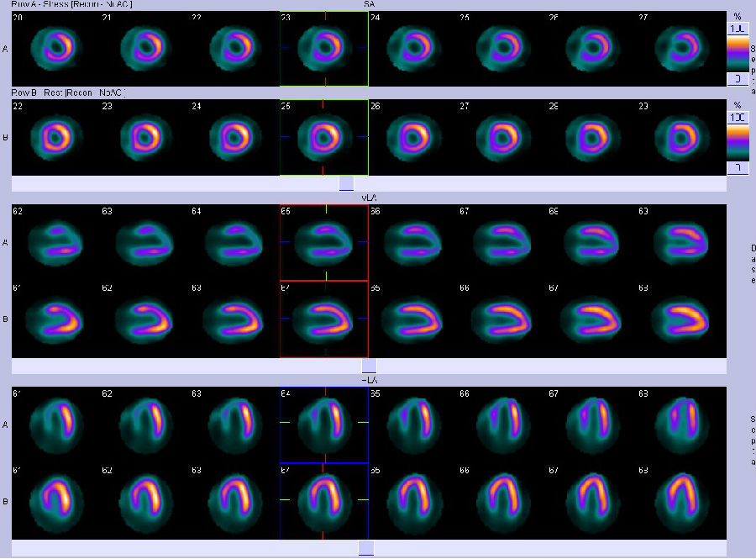
Task: Select VLA stress slice 62 in Row A
Action: pyautogui.click(x=144, y=241)
